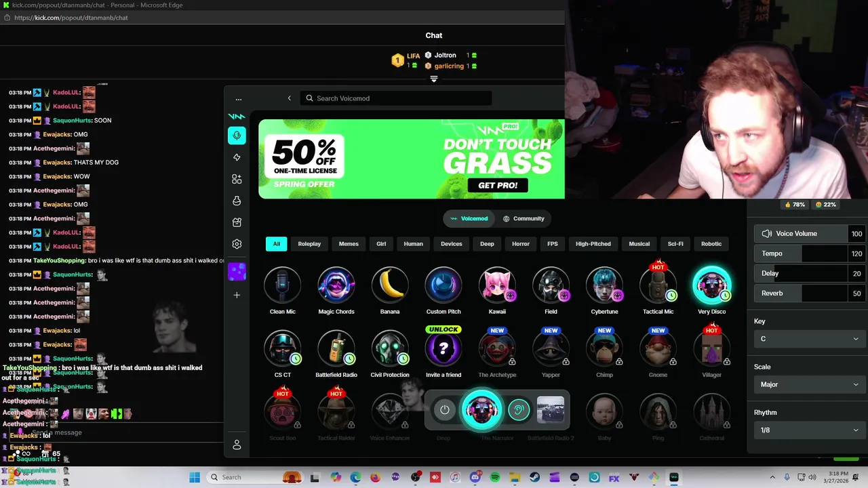The image size is (868, 488).
Task: Filter voices by Human category
Action: click(x=413, y=244)
